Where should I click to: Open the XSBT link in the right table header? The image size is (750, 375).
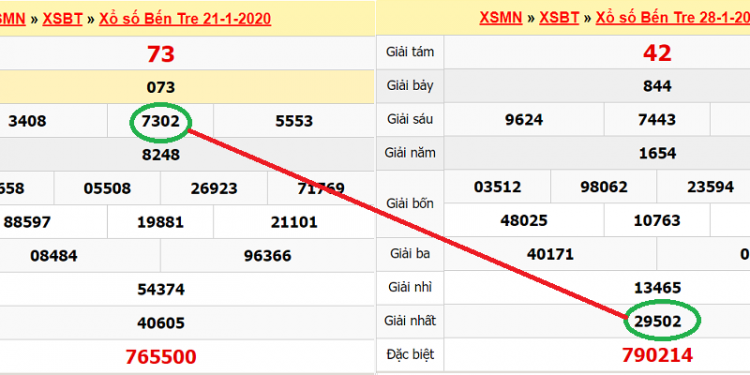559,18
